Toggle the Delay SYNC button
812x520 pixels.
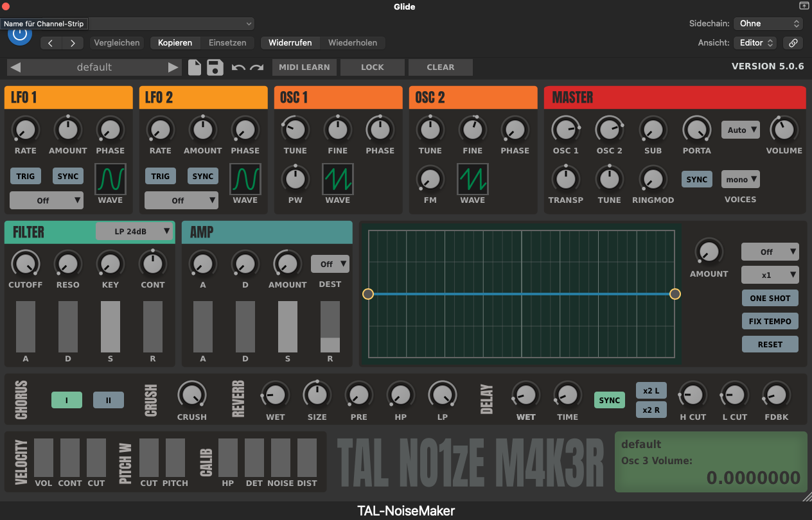(x=610, y=400)
